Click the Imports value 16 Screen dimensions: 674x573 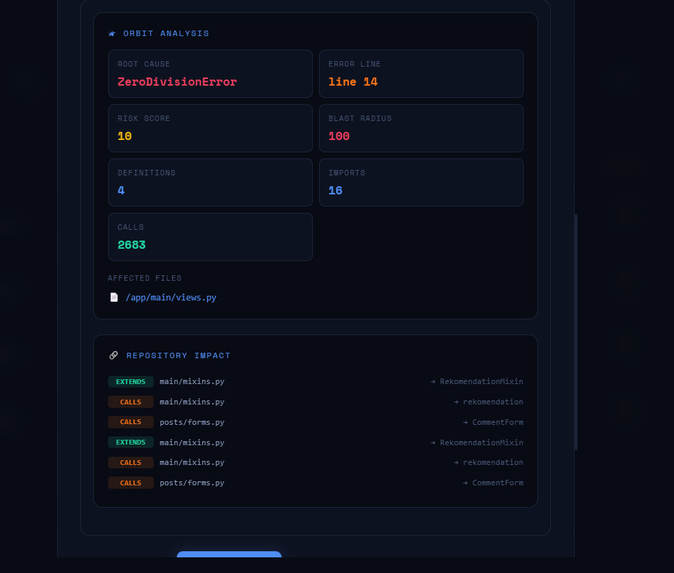tap(335, 190)
